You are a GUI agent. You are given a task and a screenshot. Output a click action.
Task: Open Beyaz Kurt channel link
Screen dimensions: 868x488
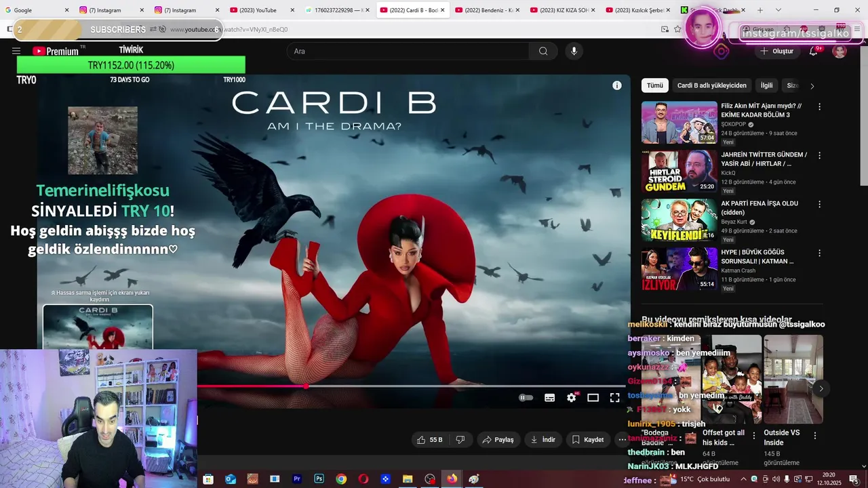click(x=734, y=222)
